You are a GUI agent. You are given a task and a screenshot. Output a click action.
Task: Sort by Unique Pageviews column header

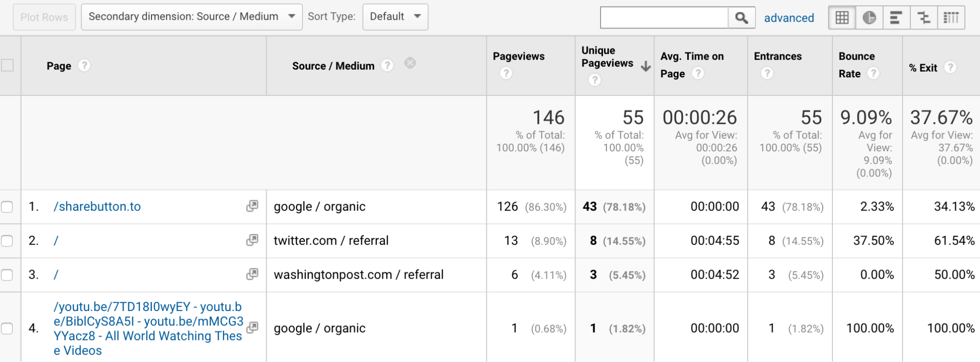tap(607, 57)
